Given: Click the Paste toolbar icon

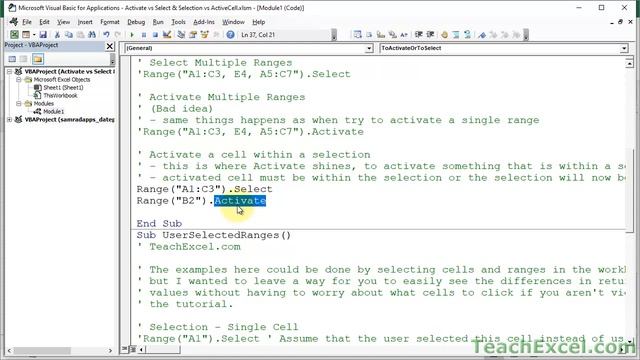Looking at the screenshot, I should click(80, 35).
